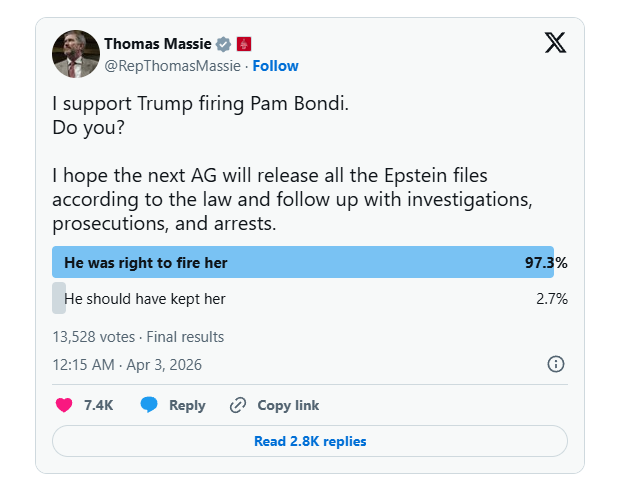620x495 pixels.
Task: Open the @RepThomasMassie handle link
Action: pyautogui.click(x=172, y=66)
